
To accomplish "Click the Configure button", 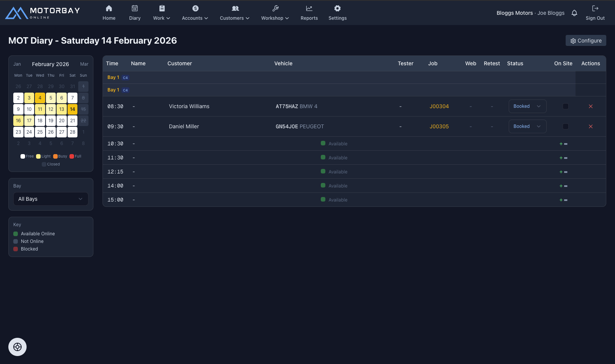I will [586, 41].
